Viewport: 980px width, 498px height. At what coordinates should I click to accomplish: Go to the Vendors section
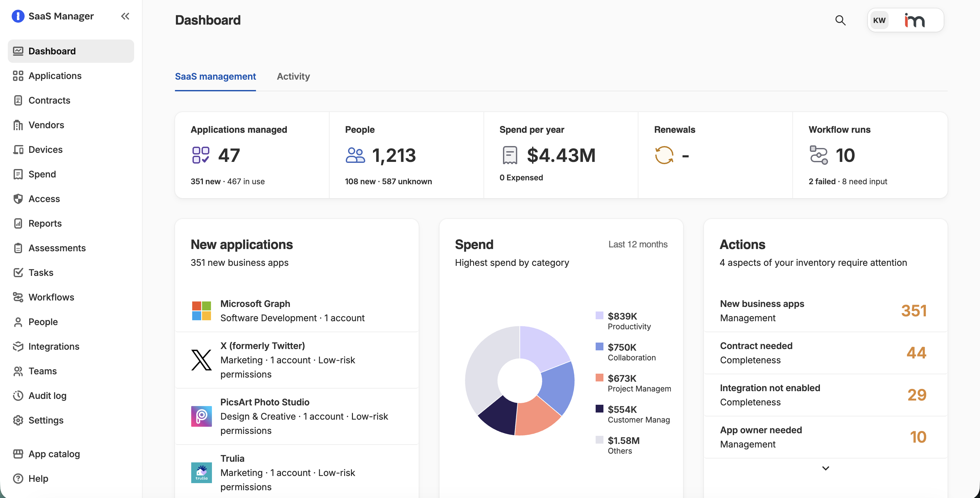[x=46, y=125]
